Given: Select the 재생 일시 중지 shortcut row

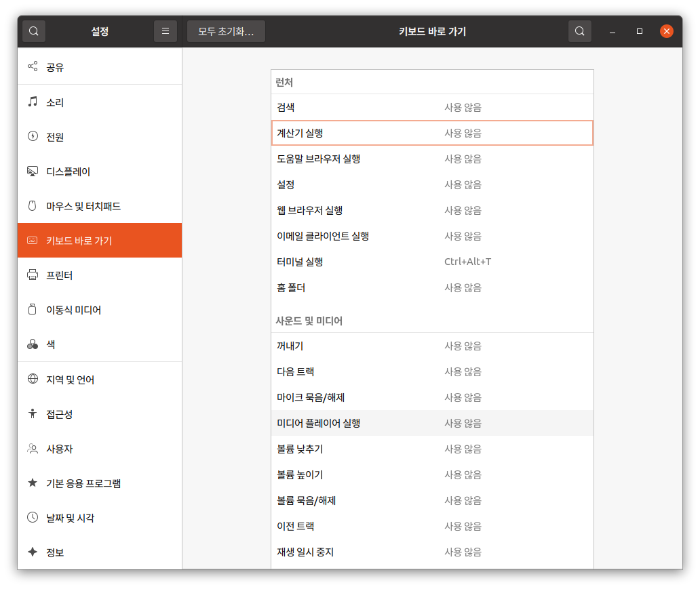Looking at the screenshot, I should point(432,552).
